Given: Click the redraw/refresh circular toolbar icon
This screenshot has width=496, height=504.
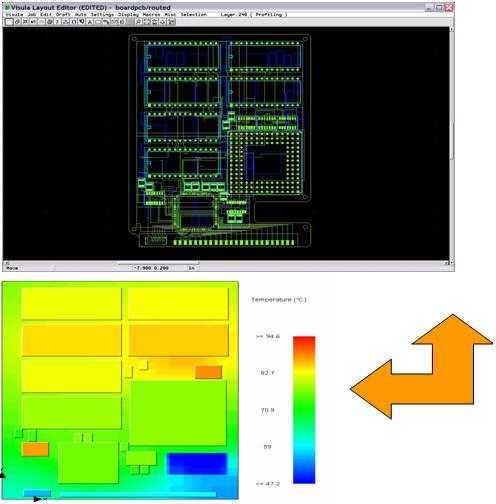Looking at the screenshot, I should click(163, 22).
